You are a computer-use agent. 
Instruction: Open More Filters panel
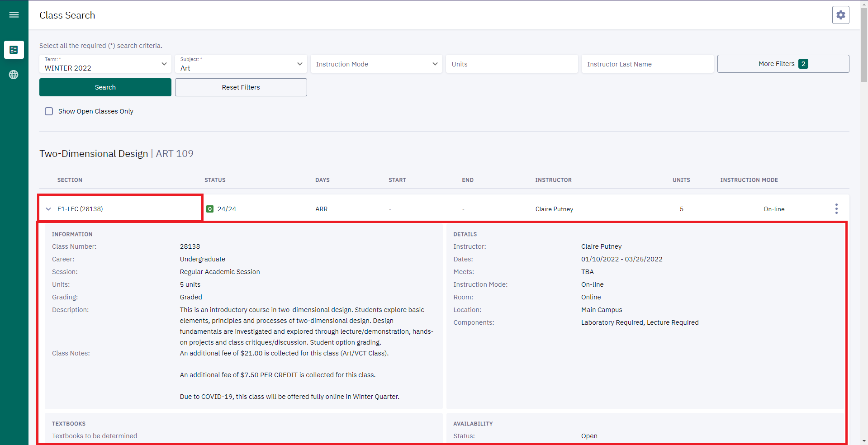click(x=783, y=64)
